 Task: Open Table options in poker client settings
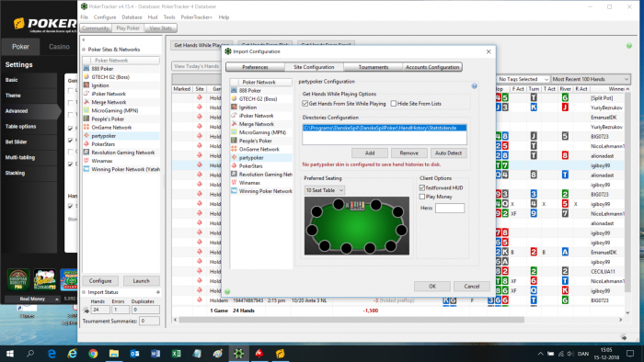pyautogui.click(x=29, y=126)
